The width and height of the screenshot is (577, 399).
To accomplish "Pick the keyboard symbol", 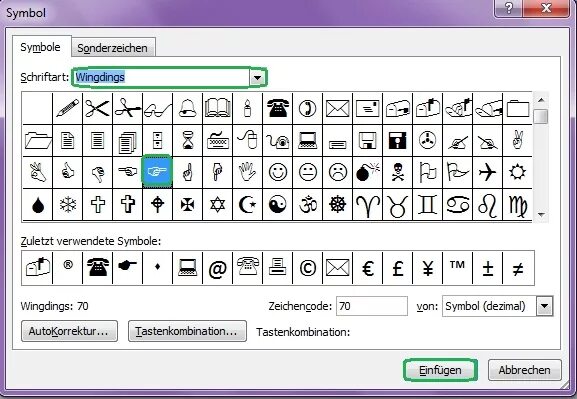I will pos(217,140).
